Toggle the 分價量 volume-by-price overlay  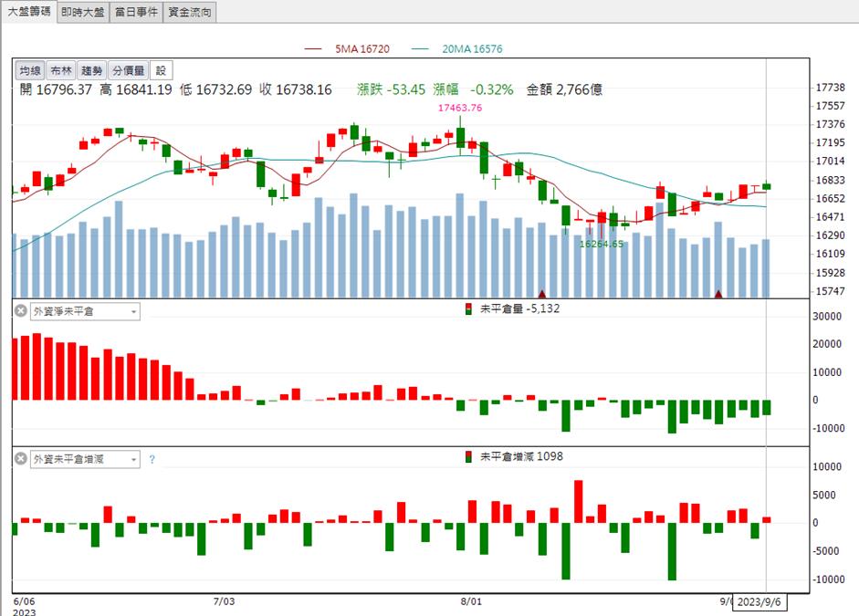pyautogui.click(x=128, y=70)
